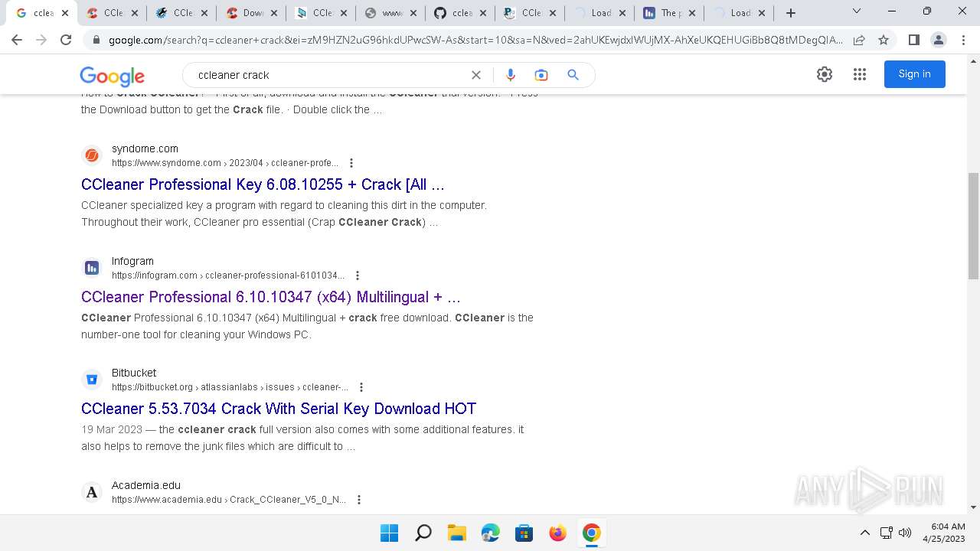This screenshot has height=551, width=980.
Task: Clear the search box text
Action: tap(476, 75)
